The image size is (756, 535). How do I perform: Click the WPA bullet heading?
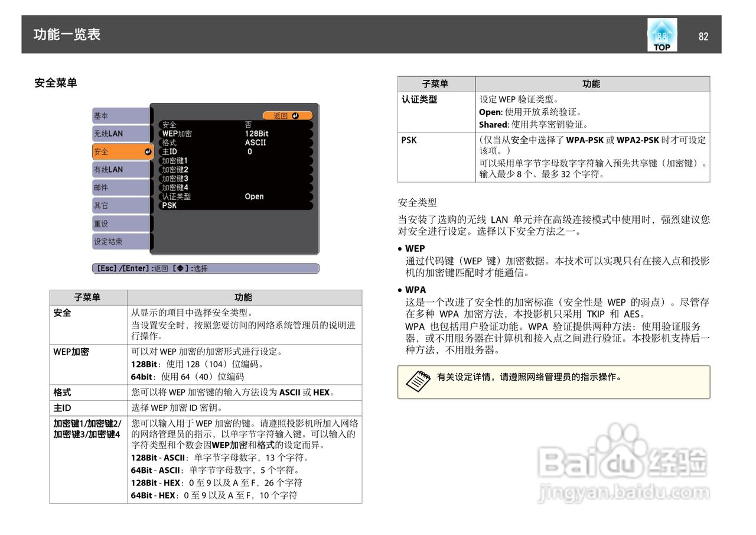(x=415, y=290)
